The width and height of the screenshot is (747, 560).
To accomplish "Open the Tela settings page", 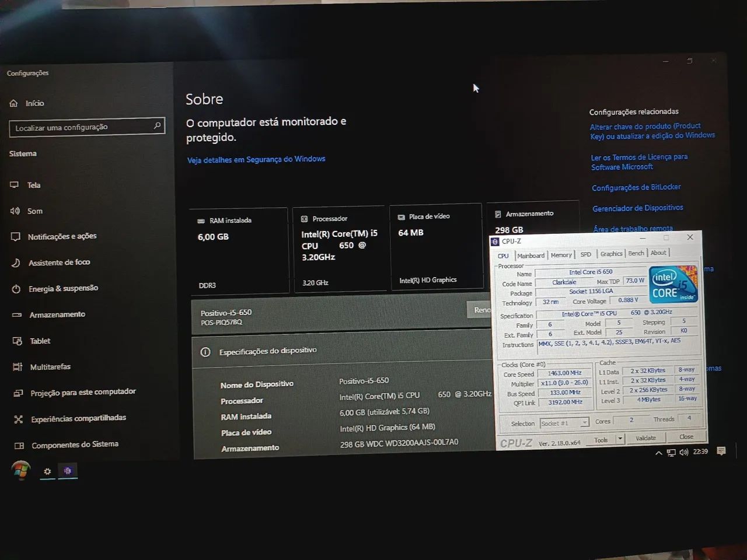I will tap(25, 185).
